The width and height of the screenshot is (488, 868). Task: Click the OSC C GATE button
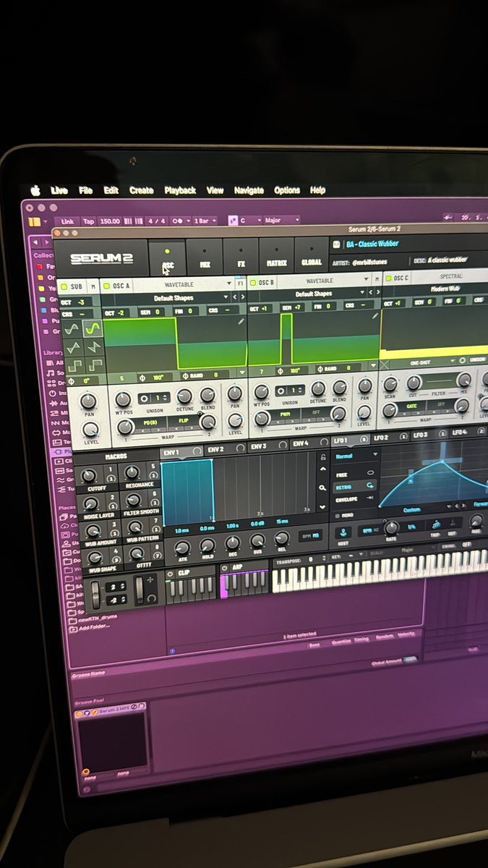[x=411, y=407]
